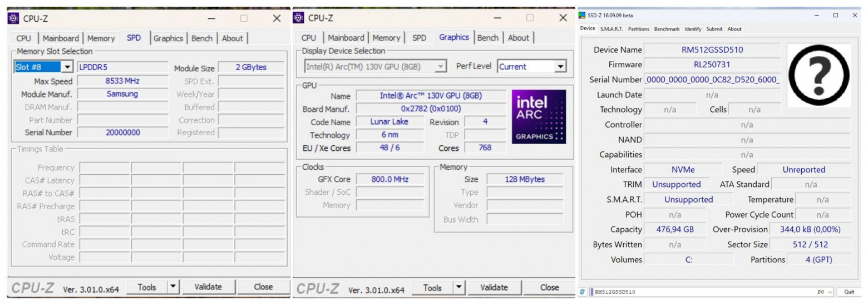Open the Display Device Selection dropdown

point(441,67)
